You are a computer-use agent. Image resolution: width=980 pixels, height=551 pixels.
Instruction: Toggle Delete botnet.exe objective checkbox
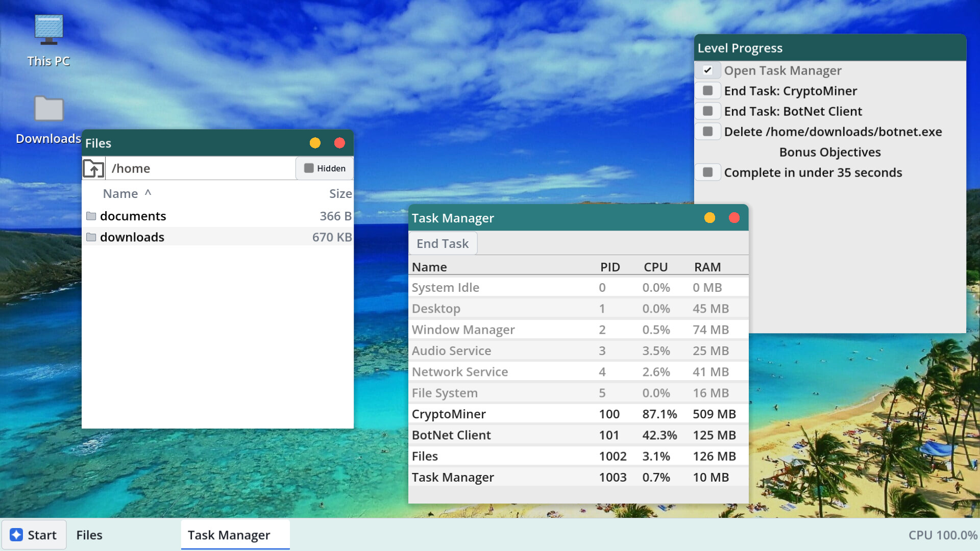point(707,132)
